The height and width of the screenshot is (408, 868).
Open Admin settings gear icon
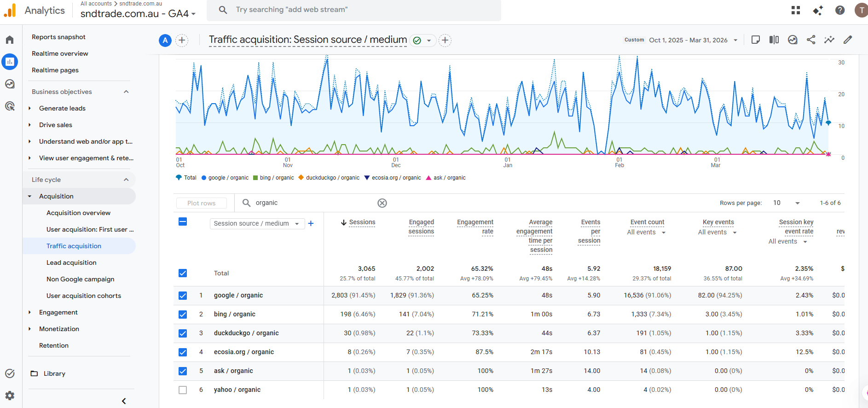coord(10,396)
